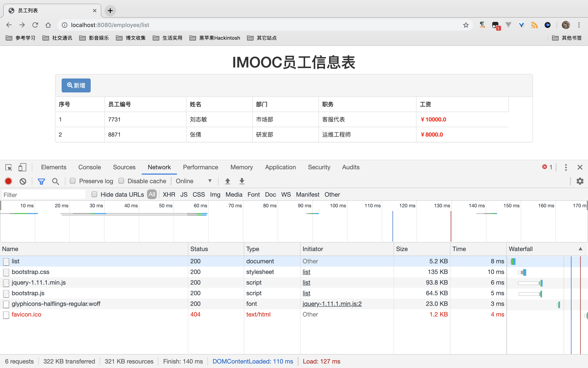This screenshot has width=588, height=368.
Task: Open Network settings gear icon
Action: coord(580,181)
